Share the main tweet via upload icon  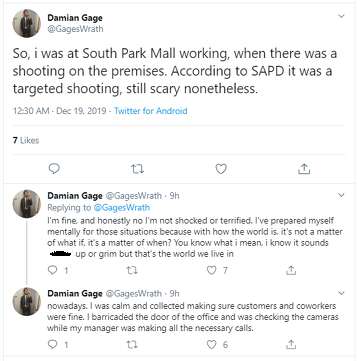304,169
